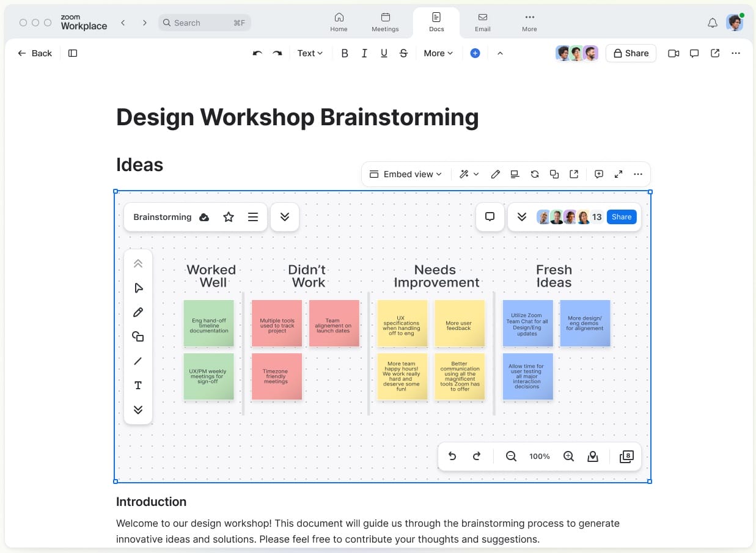756x553 pixels.
Task: Switch to the Meetings tab
Action: pyautogui.click(x=385, y=23)
